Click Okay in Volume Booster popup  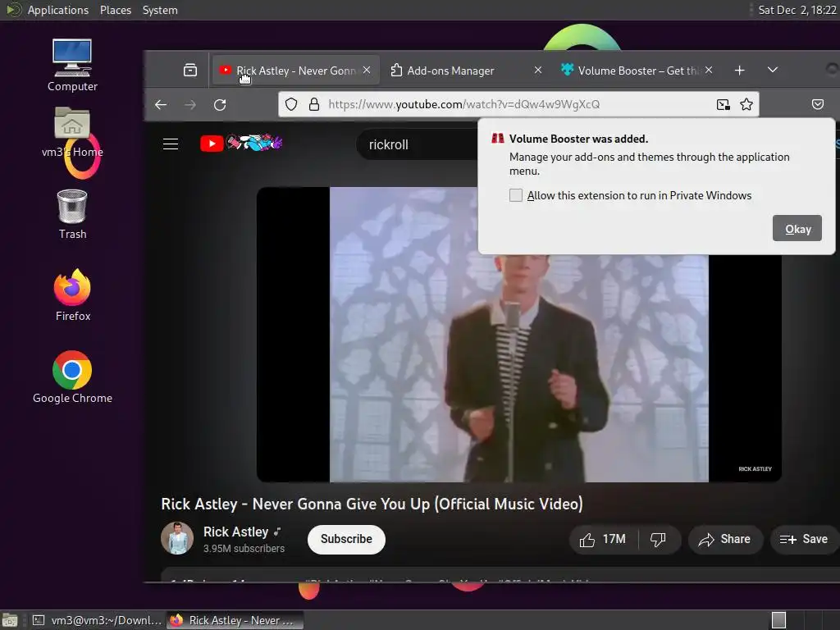click(x=797, y=229)
